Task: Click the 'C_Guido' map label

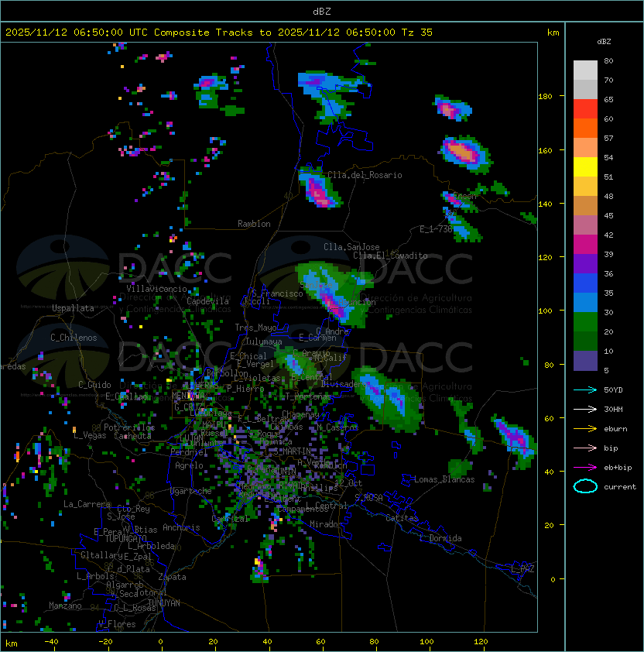Action: 94,384
